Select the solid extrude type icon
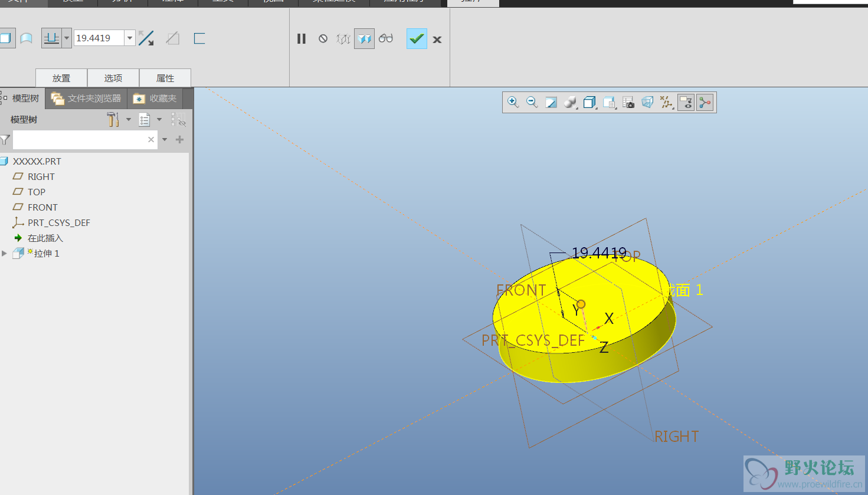 [5, 38]
